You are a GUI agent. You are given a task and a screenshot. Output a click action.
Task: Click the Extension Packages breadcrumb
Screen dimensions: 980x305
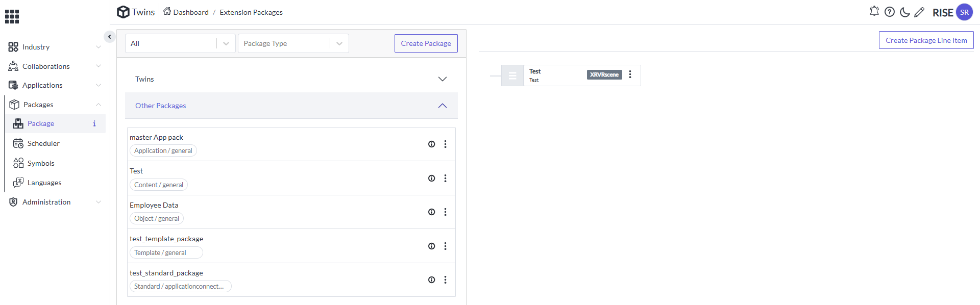click(x=251, y=12)
